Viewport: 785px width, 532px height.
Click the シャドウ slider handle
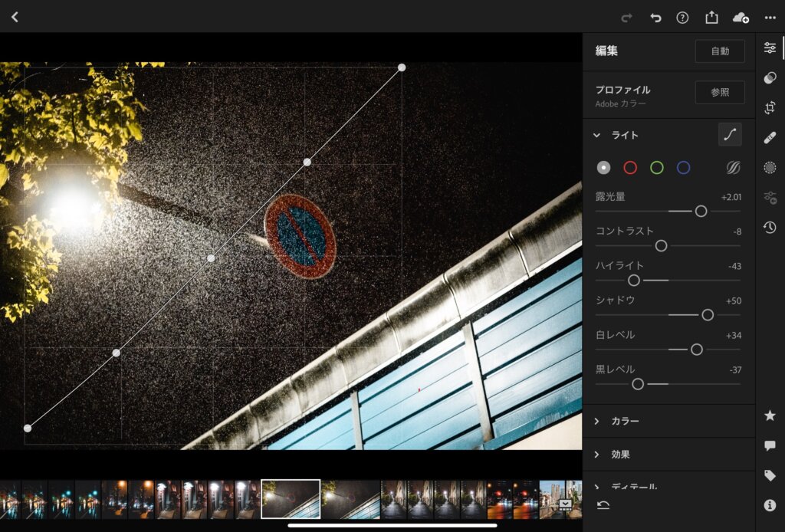pyautogui.click(x=708, y=315)
